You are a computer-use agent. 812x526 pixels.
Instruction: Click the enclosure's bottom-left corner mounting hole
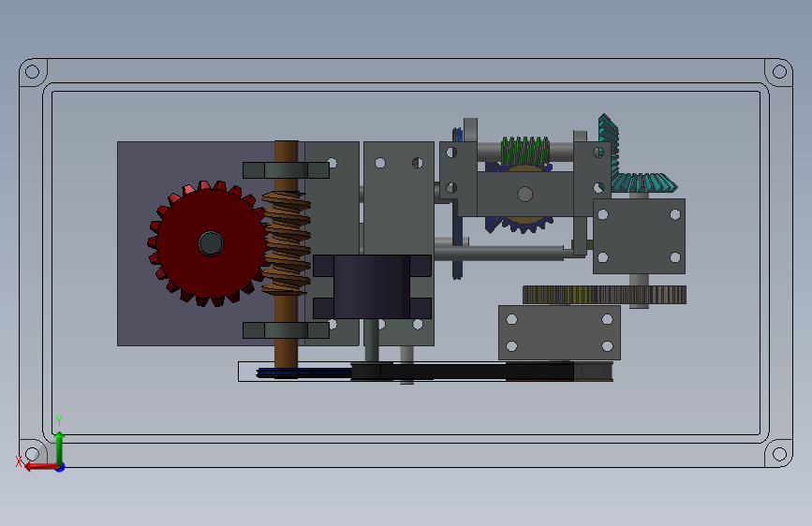click(x=32, y=454)
